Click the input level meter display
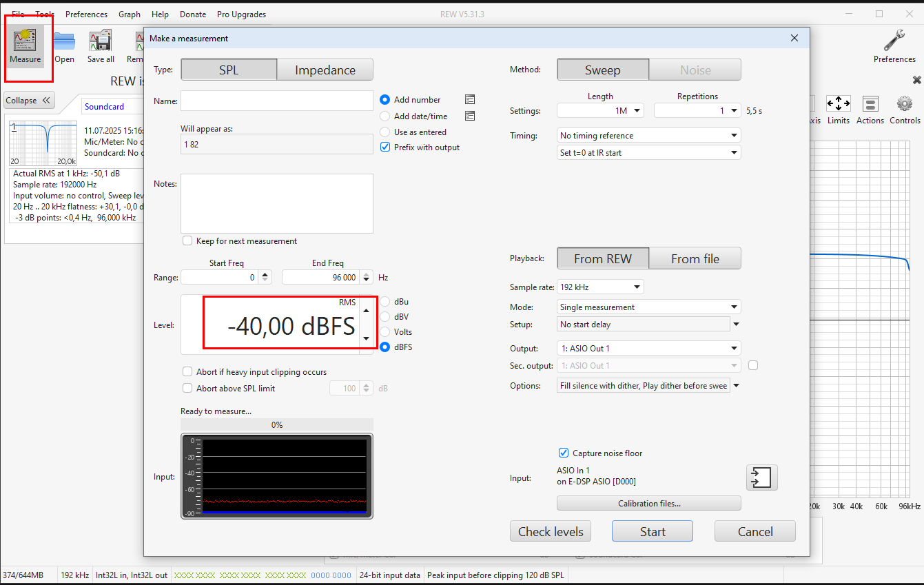Viewport: 924px width, 585px height. pyautogui.click(x=277, y=476)
